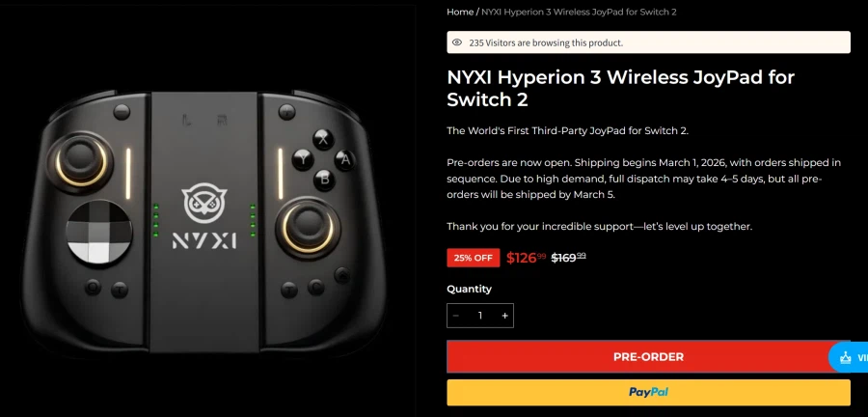Click the left joystick with gold ring
The image size is (868, 417).
81,160
